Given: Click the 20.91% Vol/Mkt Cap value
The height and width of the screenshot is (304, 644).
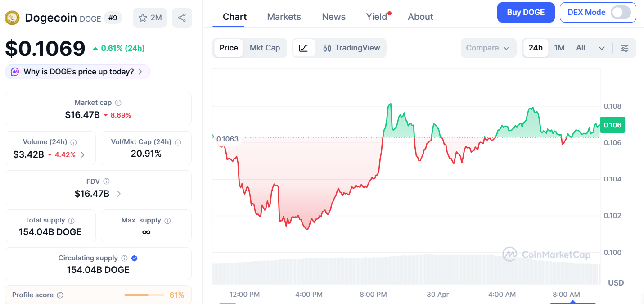Looking at the screenshot, I should [x=146, y=154].
